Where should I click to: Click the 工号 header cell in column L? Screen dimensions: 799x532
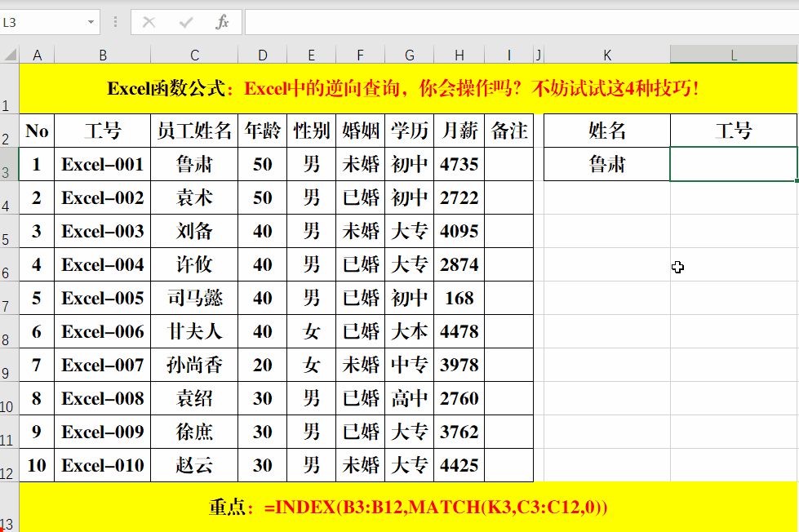(x=734, y=131)
